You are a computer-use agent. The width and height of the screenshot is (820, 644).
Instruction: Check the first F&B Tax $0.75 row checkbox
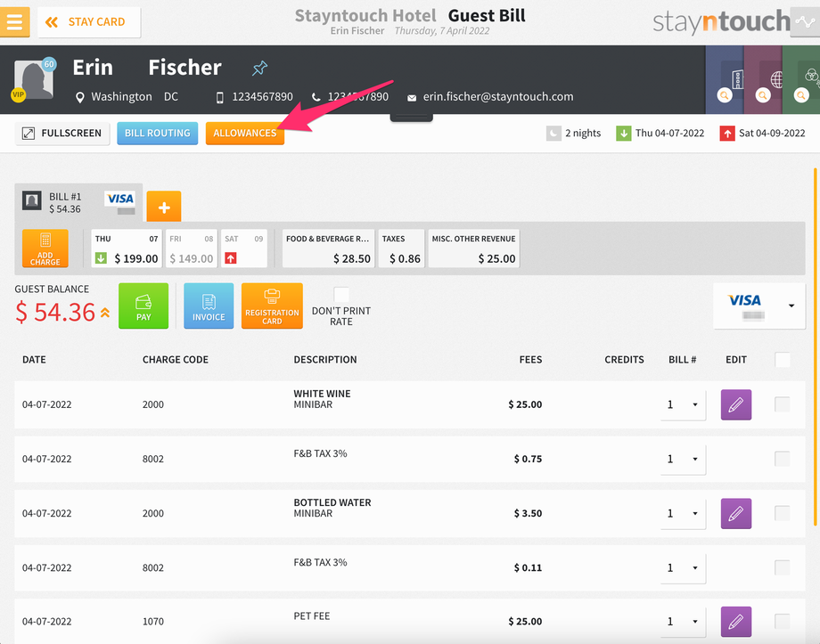pyautogui.click(x=783, y=459)
